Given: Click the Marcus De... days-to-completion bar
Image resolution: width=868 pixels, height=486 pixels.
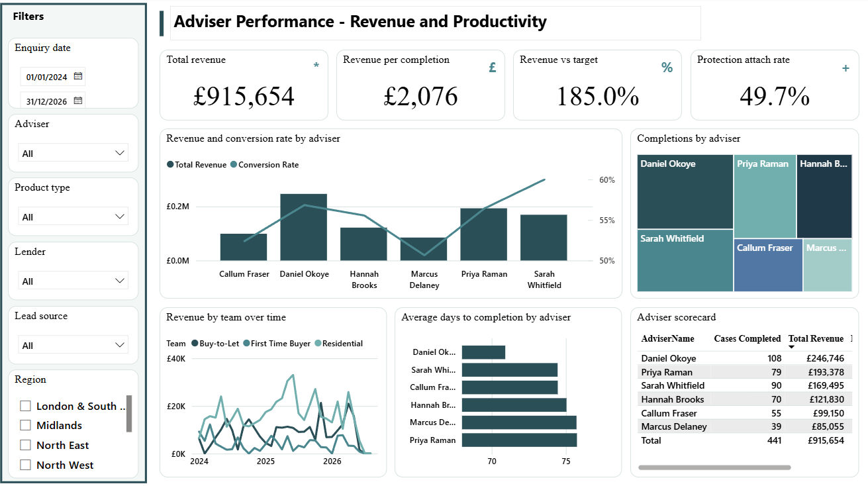Looking at the screenshot, I should point(519,422).
